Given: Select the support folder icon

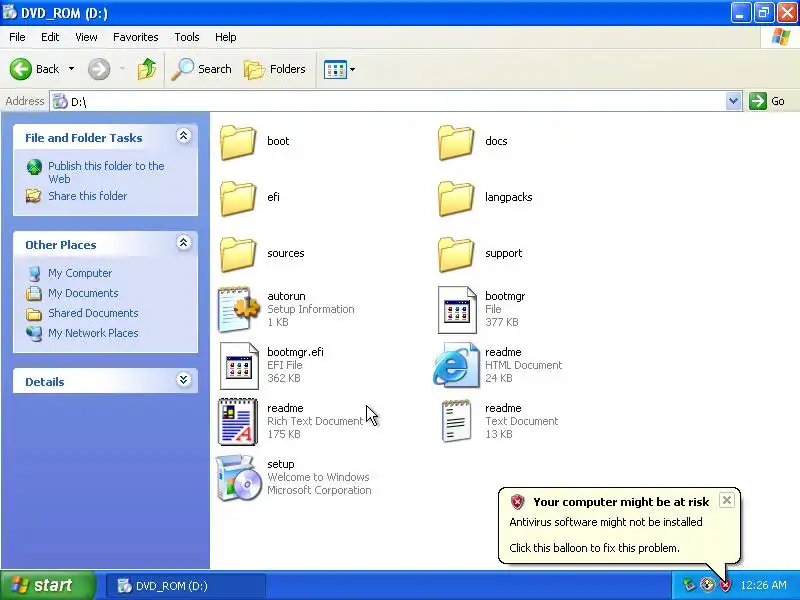Looking at the screenshot, I should coord(456,255).
